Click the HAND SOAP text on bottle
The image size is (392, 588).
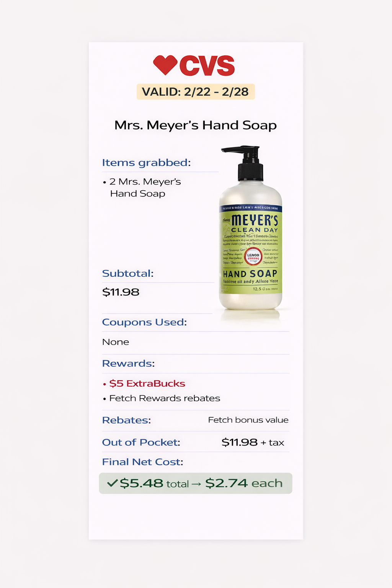coord(250,274)
